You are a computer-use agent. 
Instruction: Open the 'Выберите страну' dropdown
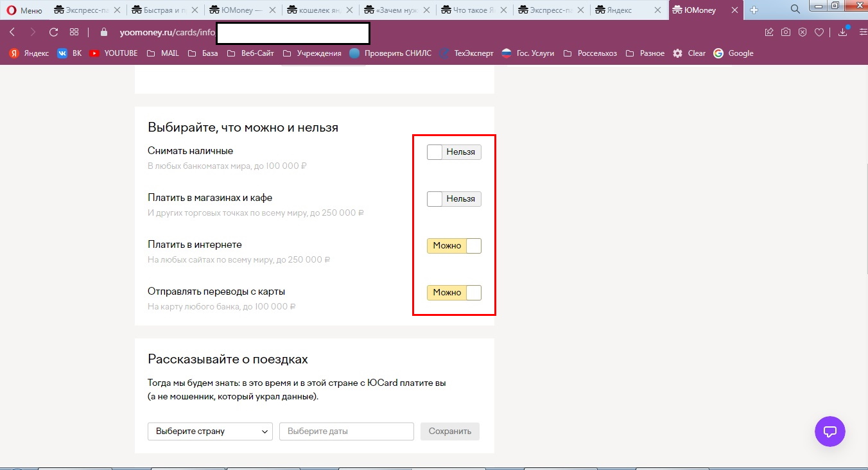pos(209,431)
